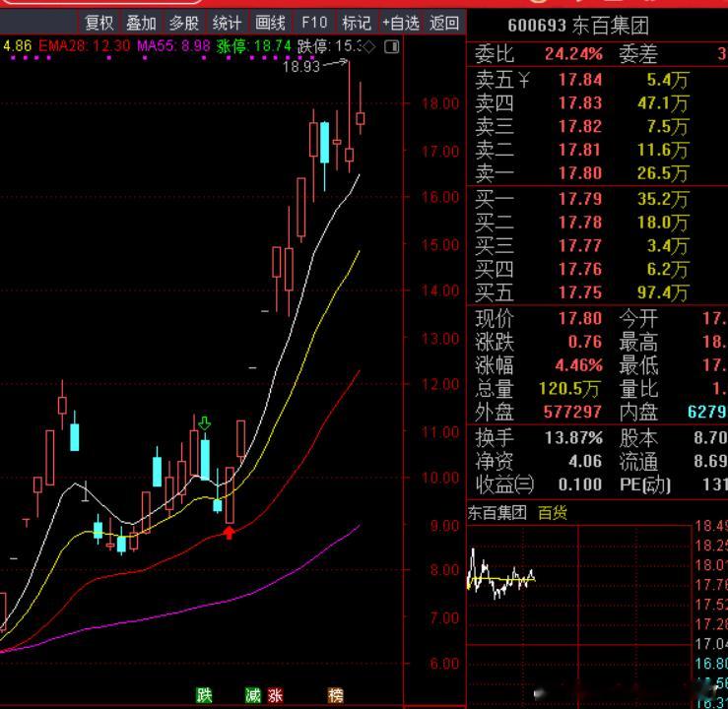Click the 18.00 price axis label
Viewport: 728px width, 709px height.
[x=440, y=103]
